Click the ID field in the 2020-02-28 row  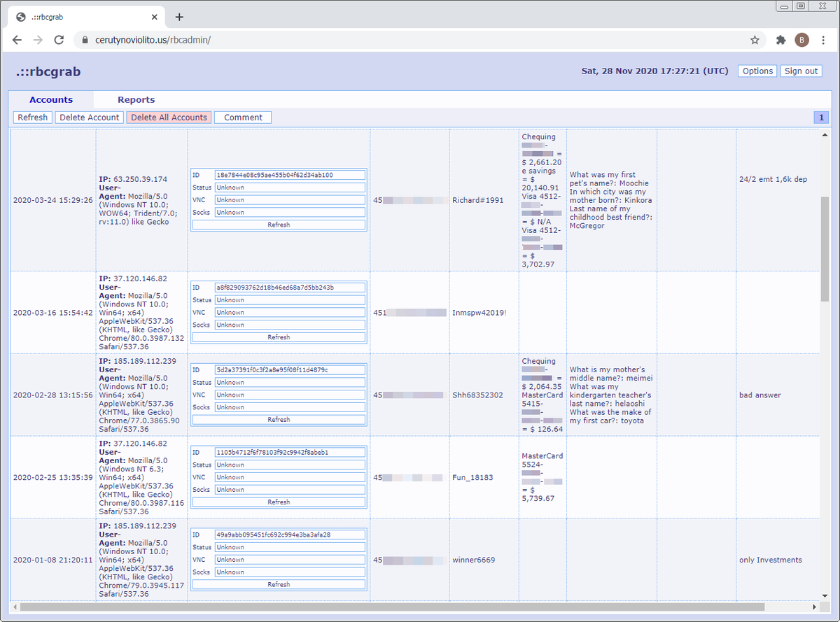click(290, 370)
